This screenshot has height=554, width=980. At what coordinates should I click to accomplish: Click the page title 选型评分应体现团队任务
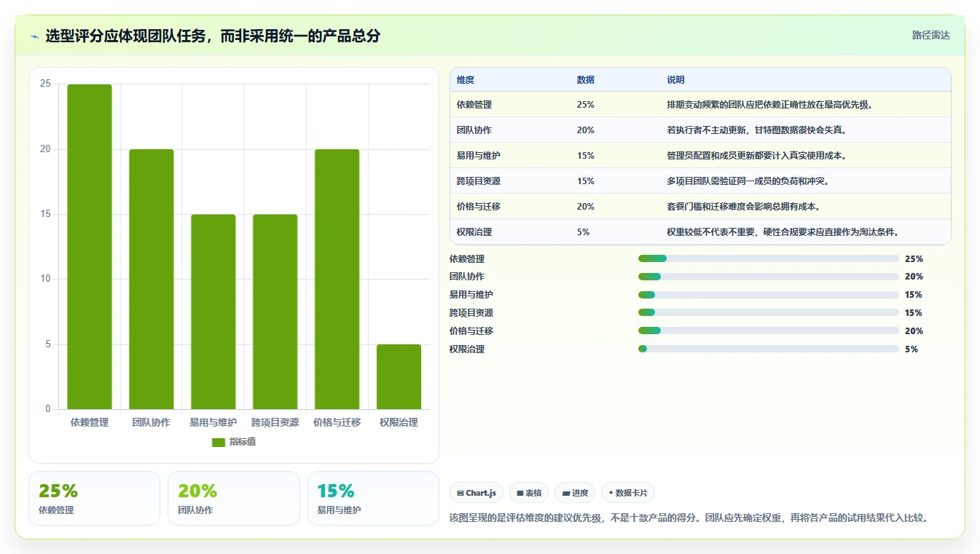[x=213, y=36]
